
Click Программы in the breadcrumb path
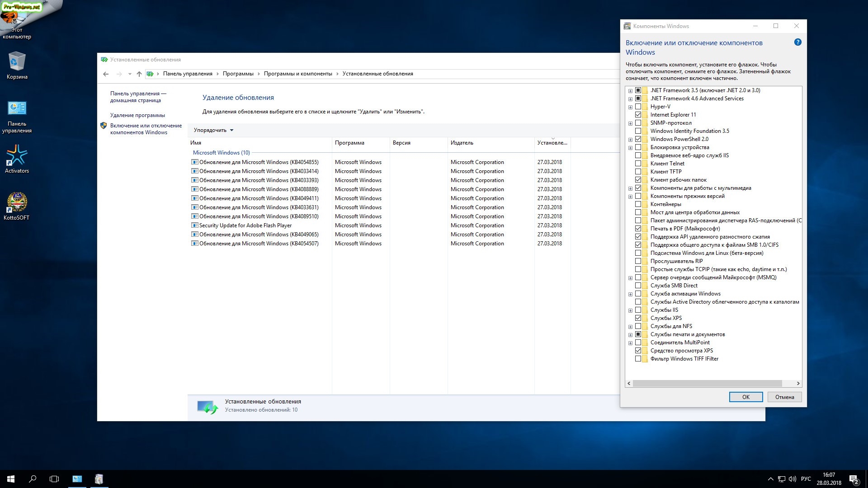pos(238,74)
